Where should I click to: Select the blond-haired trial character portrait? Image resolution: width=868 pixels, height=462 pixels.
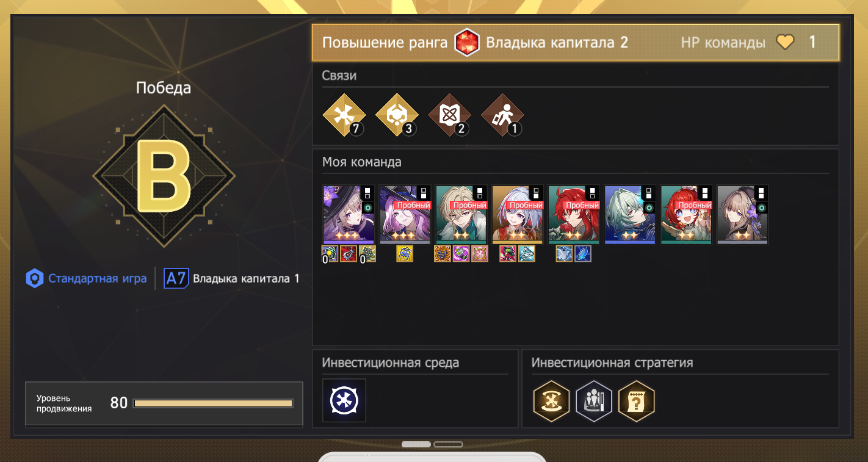[x=461, y=215]
